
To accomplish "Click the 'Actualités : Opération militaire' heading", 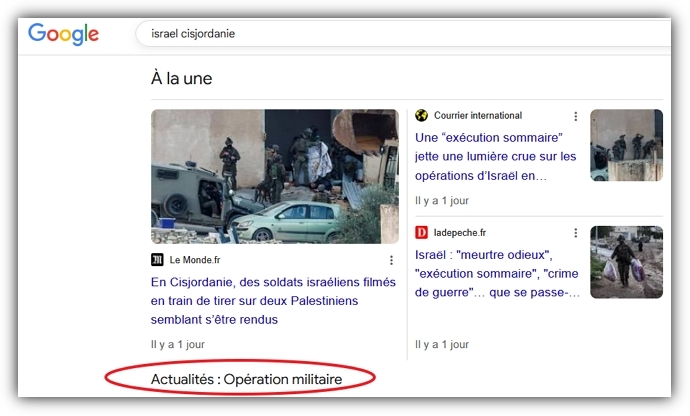I will coord(246,379).
